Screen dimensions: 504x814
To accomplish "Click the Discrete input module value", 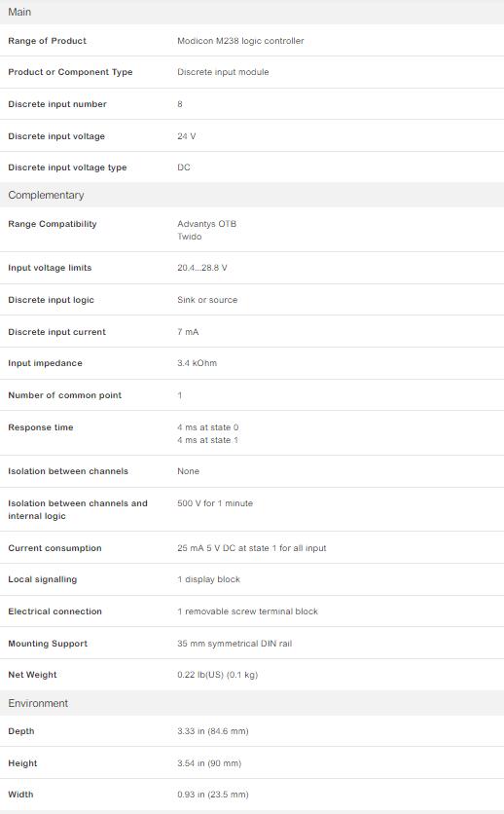I will (x=223, y=72).
